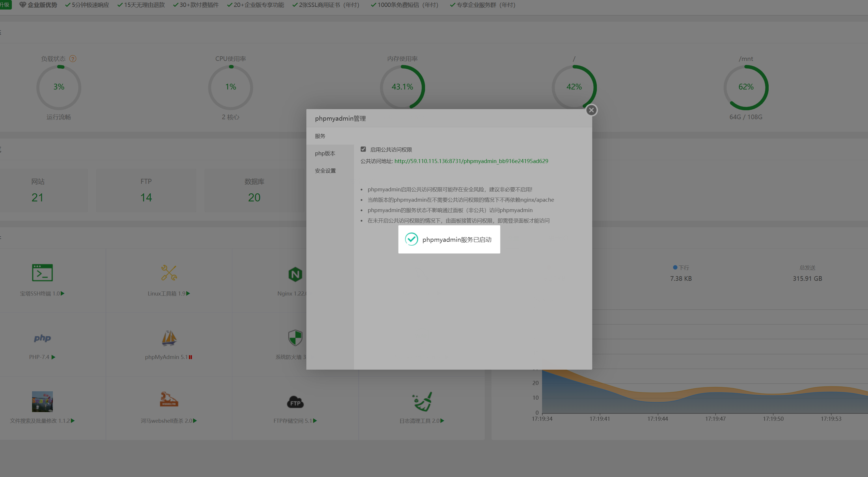Click the 2 核心 CPU label
This screenshot has width=868, height=477.
230,117
